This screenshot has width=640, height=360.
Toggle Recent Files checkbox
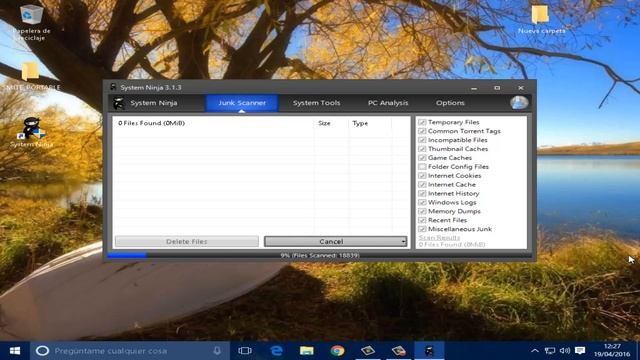tap(422, 220)
